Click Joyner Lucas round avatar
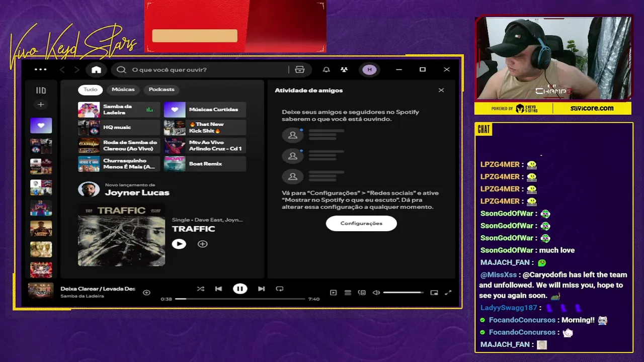644x362 pixels. pyautogui.click(x=89, y=190)
